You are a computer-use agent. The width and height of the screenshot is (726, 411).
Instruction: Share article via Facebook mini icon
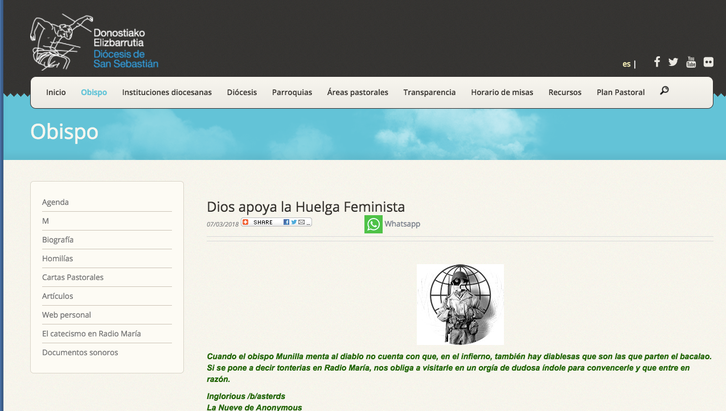pyautogui.click(x=287, y=222)
